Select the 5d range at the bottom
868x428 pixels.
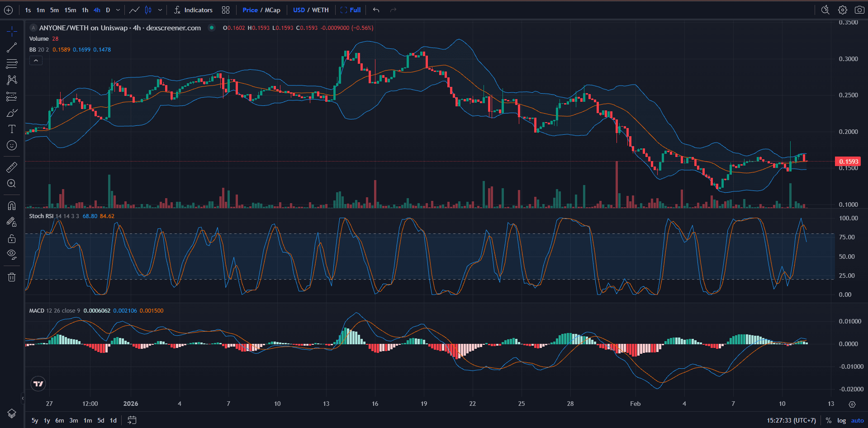pyautogui.click(x=101, y=420)
